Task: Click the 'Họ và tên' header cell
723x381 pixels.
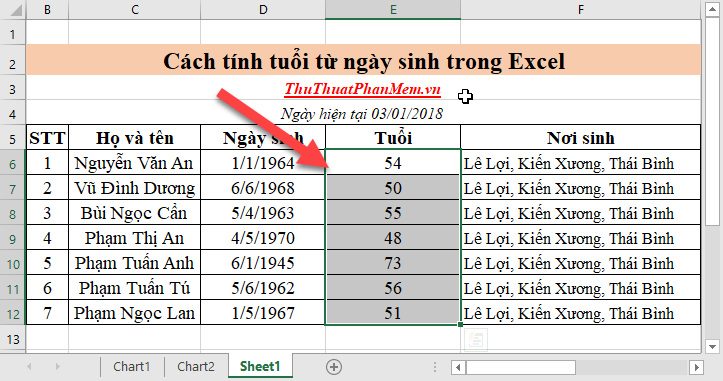Action: (x=135, y=137)
